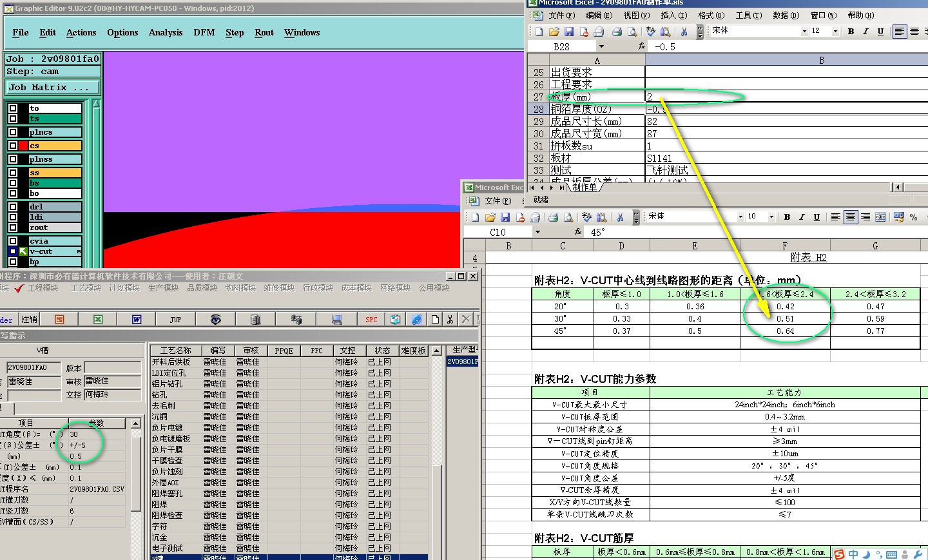Open the 格式(O) menu in the top Excel window
The width and height of the screenshot is (928, 560).
[711, 15]
